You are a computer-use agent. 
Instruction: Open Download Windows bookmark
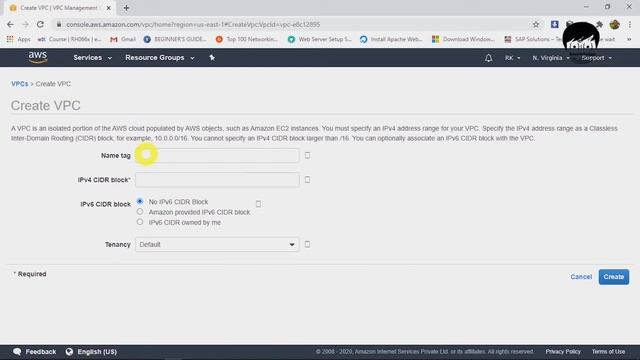point(464,39)
